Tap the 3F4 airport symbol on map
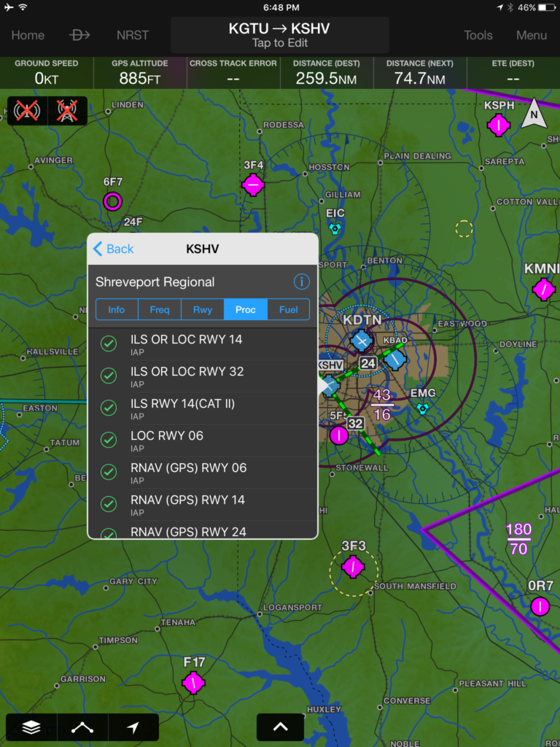Viewport: 560px width, 747px height. 253,185
